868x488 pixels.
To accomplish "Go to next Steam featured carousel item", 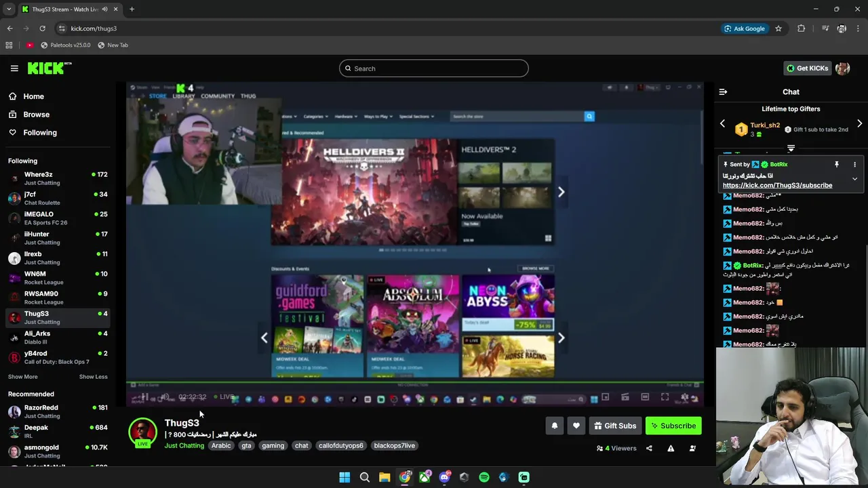I will coord(561,192).
